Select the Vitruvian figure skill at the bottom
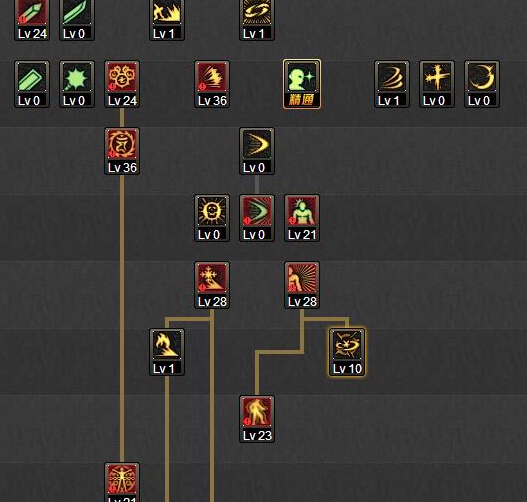The width and height of the screenshot is (527, 502). (x=122, y=483)
